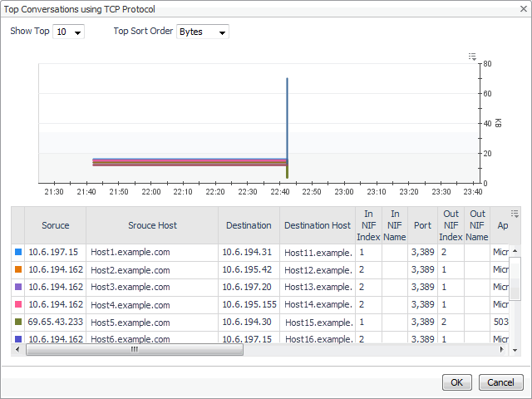This screenshot has width=532, height=399.
Task: Sort by the Destination column header
Action: 249,225
